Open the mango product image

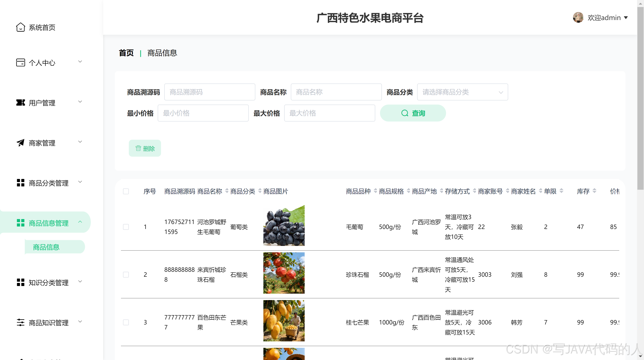pyautogui.click(x=284, y=321)
